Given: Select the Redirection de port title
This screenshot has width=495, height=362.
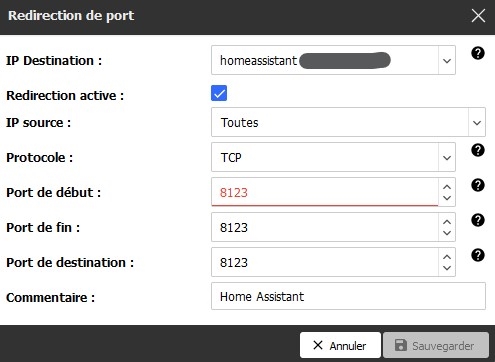Looking at the screenshot, I should 71,16.
